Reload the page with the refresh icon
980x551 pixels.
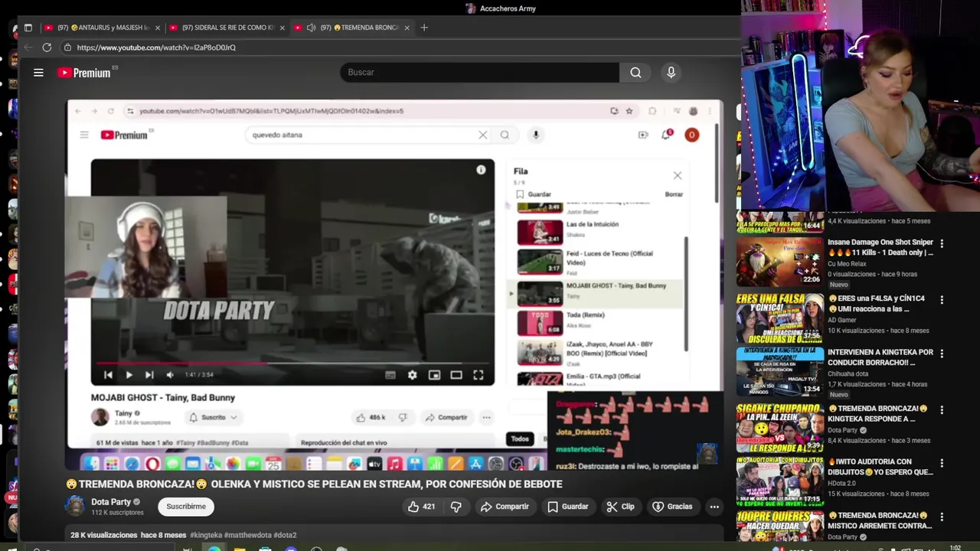(x=47, y=47)
